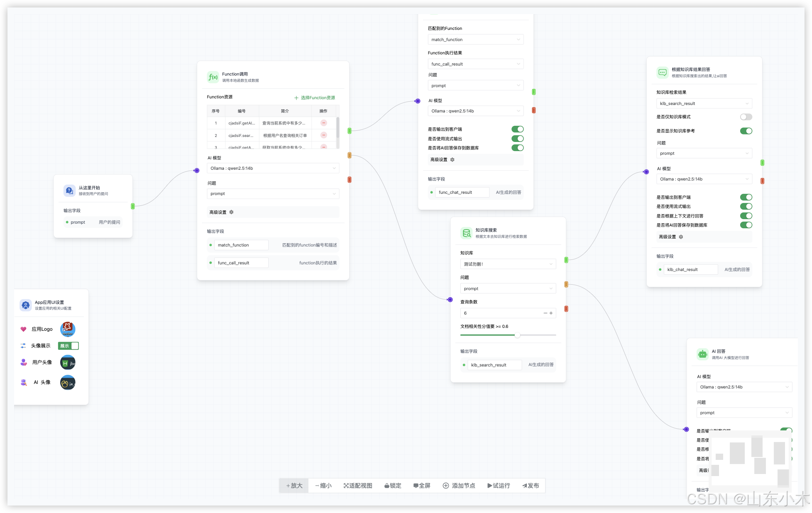Enable the 是否仅知识库模式 switch
The height and width of the screenshot is (513, 812).
tap(746, 117)
